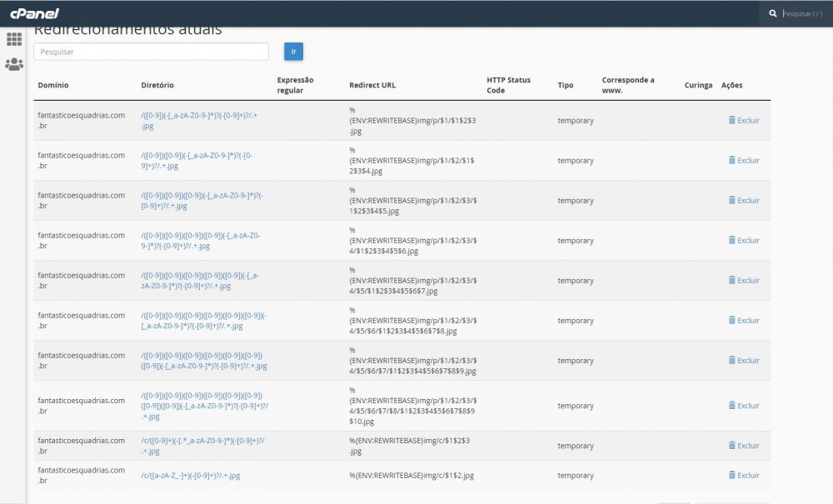Image resolution: width=833 pixels, height=504 pixels.
Task: Click Excluir for img/c/$1$2.jpg redirect
Action: pos(744,476)
